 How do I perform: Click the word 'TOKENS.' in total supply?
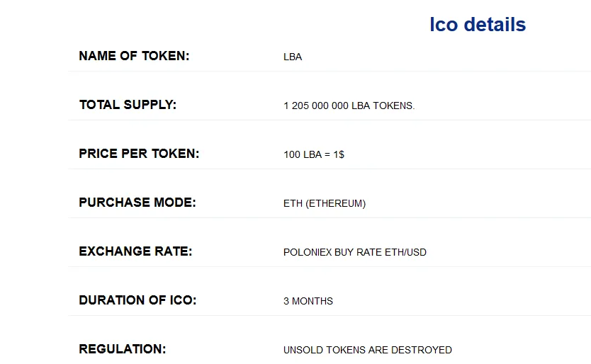[x=394, y=106]
